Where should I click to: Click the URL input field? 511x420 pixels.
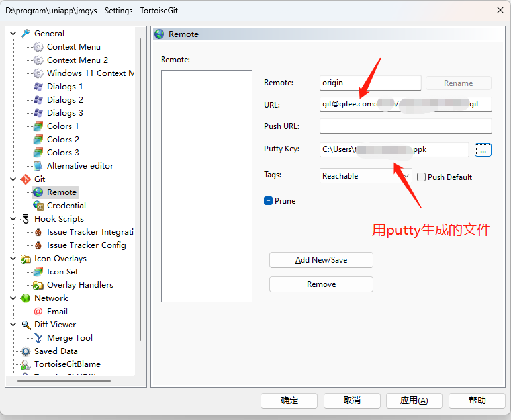(406, 105)
